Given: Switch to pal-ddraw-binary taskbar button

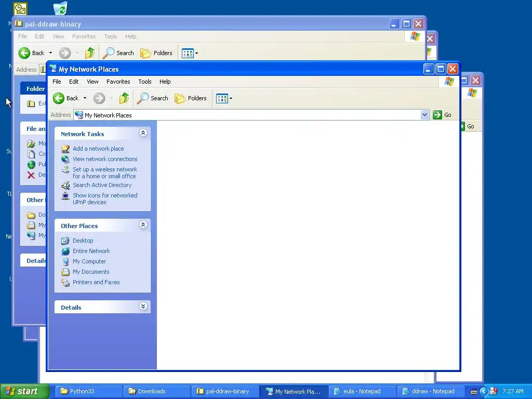Looking at the screenshot, I should pos(225,391).
